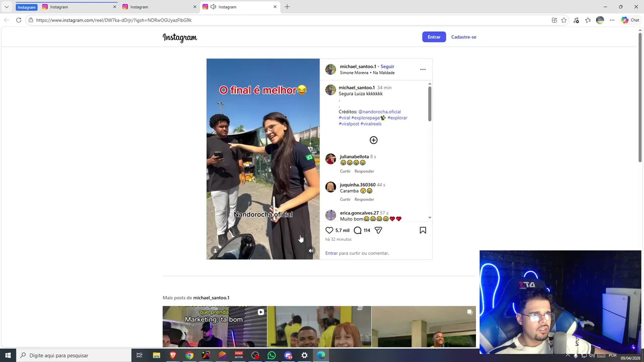Open the #viralpost hashtag

pyautogui.click(x=349, y=124)
